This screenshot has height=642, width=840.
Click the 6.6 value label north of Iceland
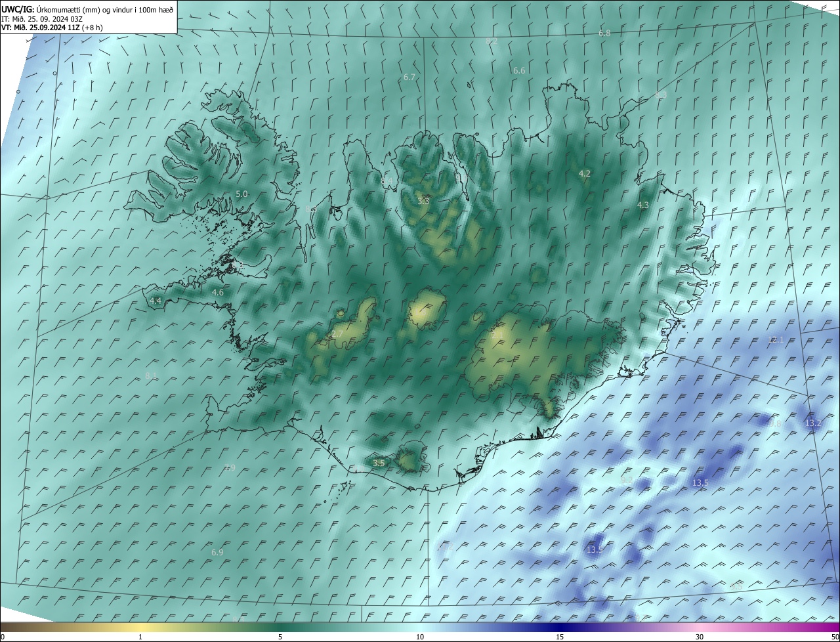pos(519,71)
